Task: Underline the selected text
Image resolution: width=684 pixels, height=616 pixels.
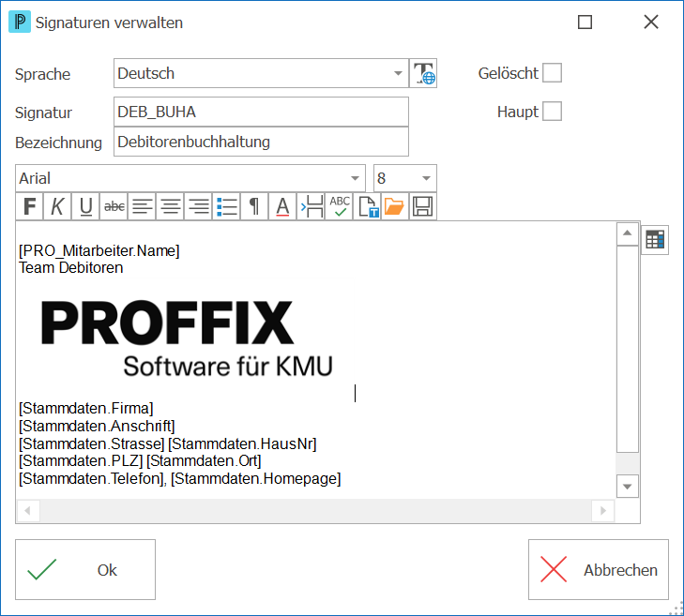Action: (x=85, y=206)
